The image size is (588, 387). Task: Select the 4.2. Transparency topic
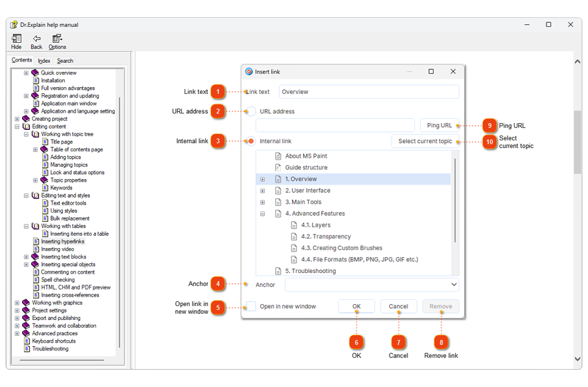pos(326,236)
